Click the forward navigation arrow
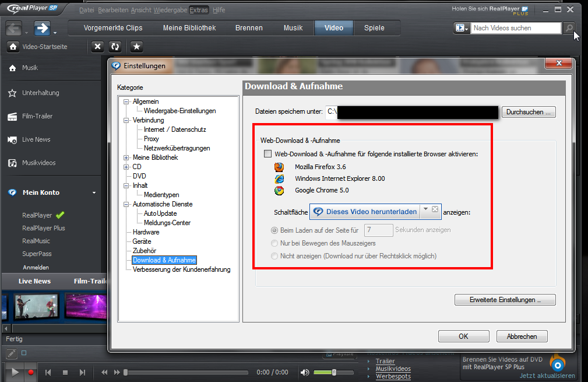This screenshot has height=382, width=588. coord(42,28)
